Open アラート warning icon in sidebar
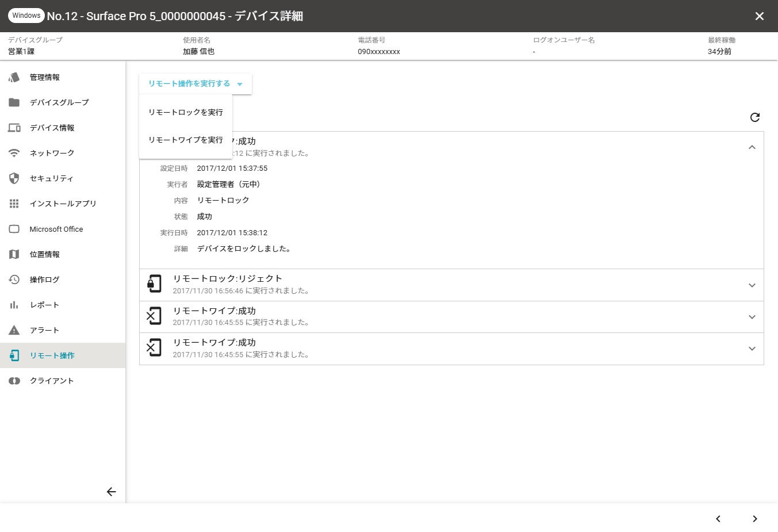 coord(14,330)
